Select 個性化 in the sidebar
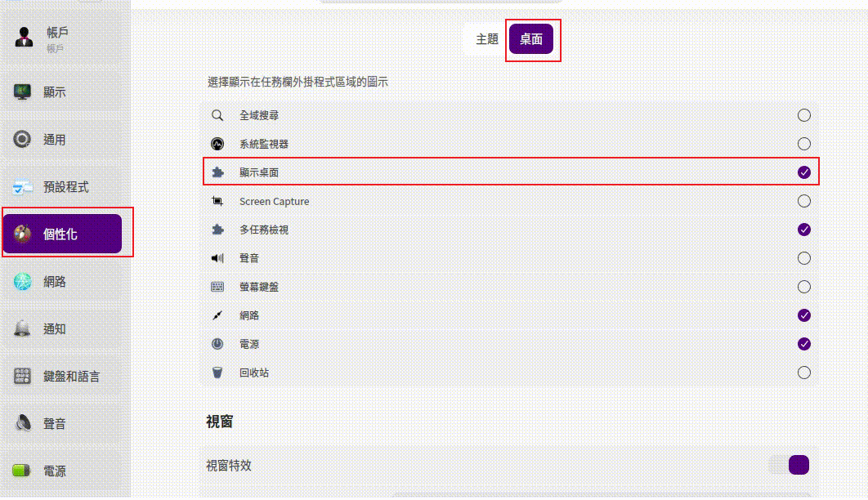 pos(62,234)
